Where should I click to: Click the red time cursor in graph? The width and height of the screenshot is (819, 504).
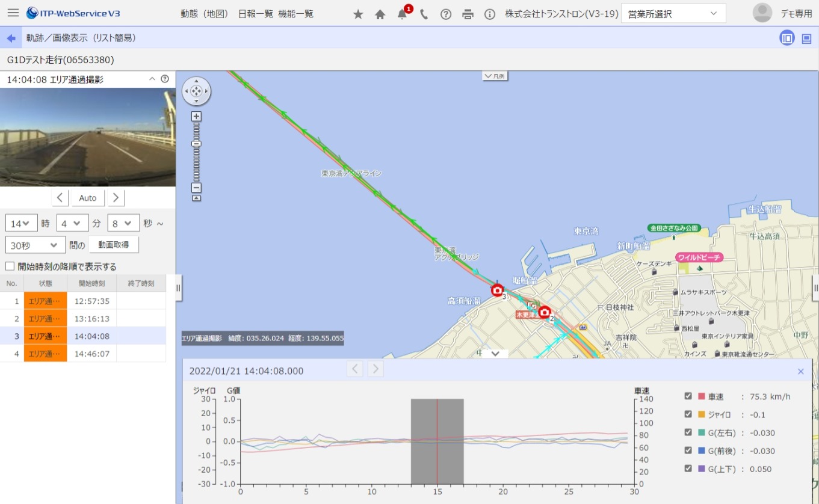(437, 441)
